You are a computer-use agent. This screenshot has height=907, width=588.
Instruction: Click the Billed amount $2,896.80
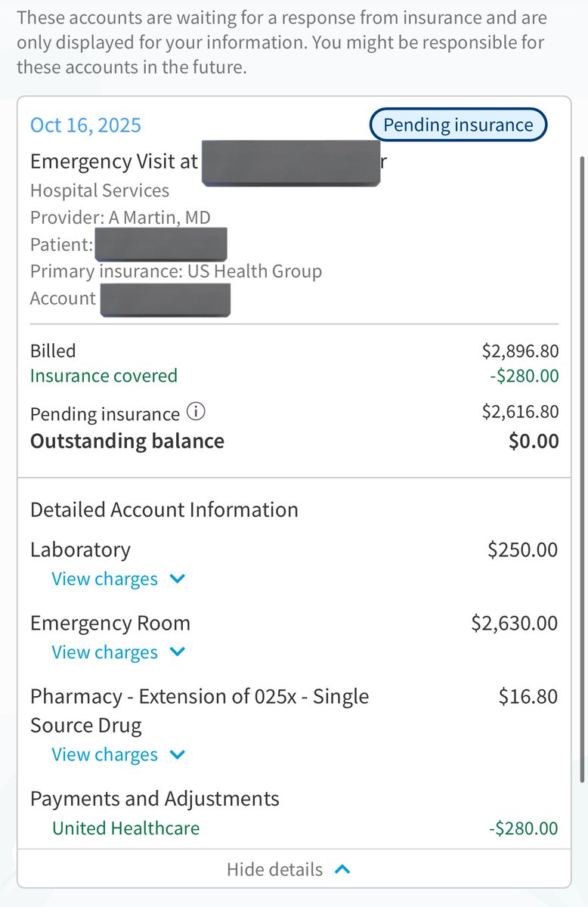(x=520, y=351)
